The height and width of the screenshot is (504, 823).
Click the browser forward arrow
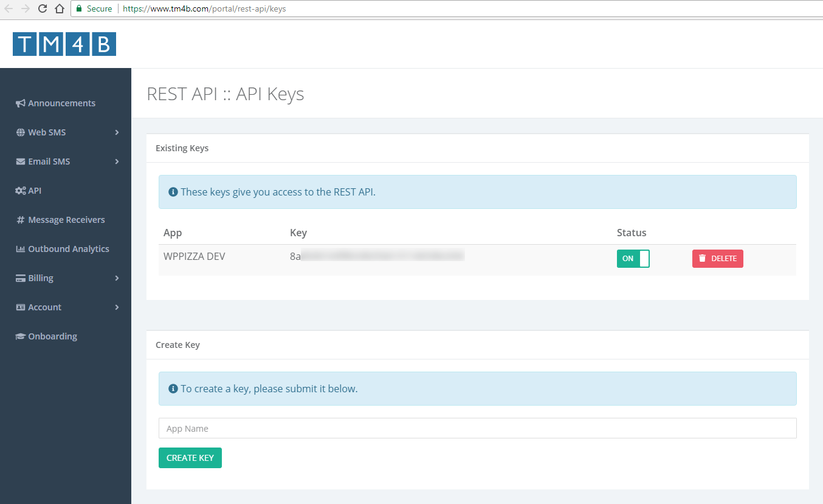tap(25, 9)
